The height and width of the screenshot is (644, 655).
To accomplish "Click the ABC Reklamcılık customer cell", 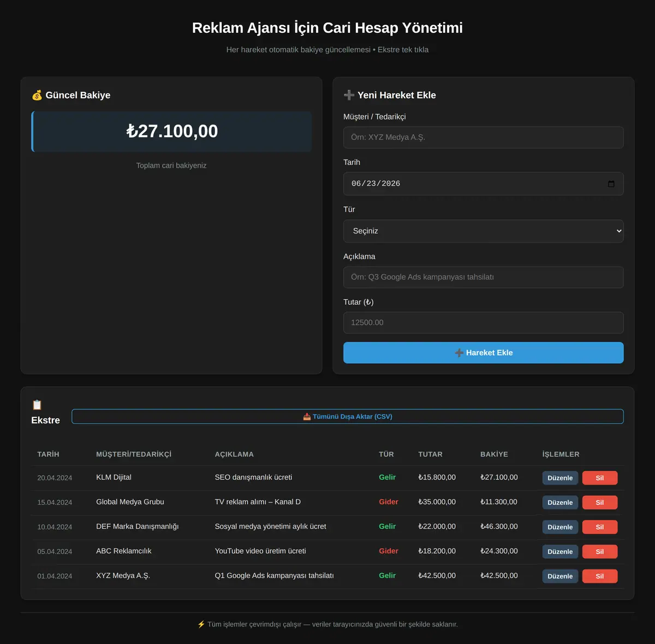I will [x=124, y=551].
